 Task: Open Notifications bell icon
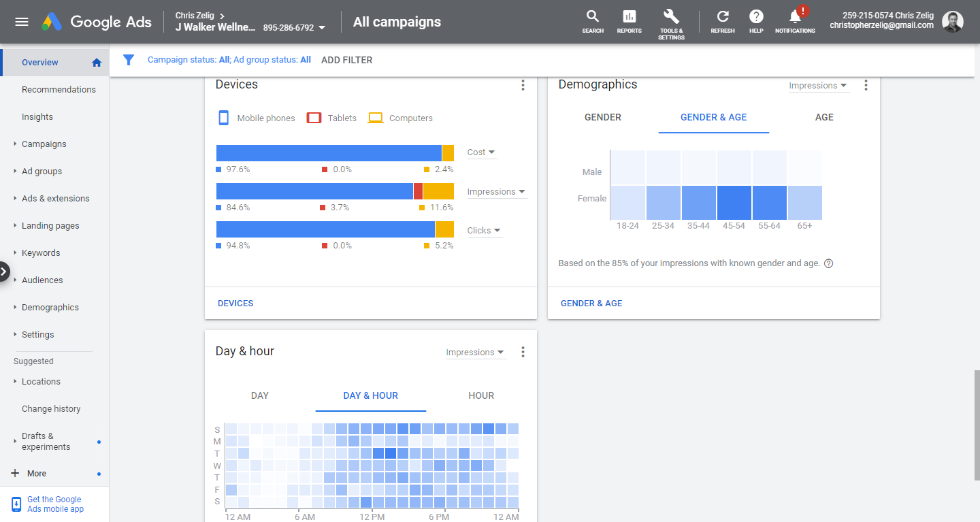click(x=795, y=17)
